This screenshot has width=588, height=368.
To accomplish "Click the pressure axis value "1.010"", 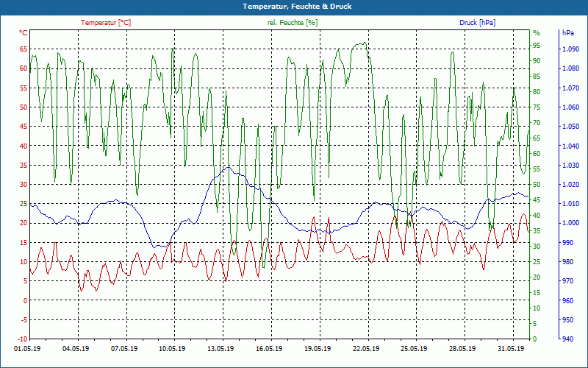I will click(x=571, y=204).
